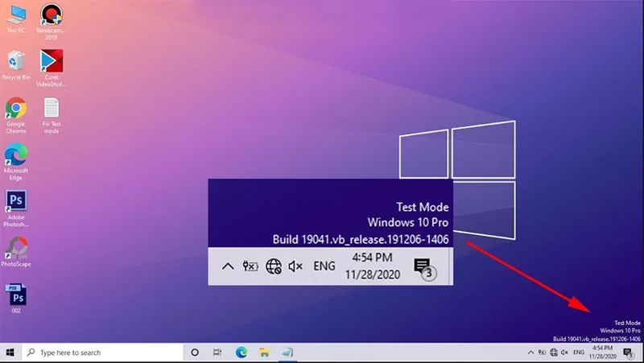The image size is (644, 363).
Task: Open Task View on the taskbar
Action: pos(217,353)
